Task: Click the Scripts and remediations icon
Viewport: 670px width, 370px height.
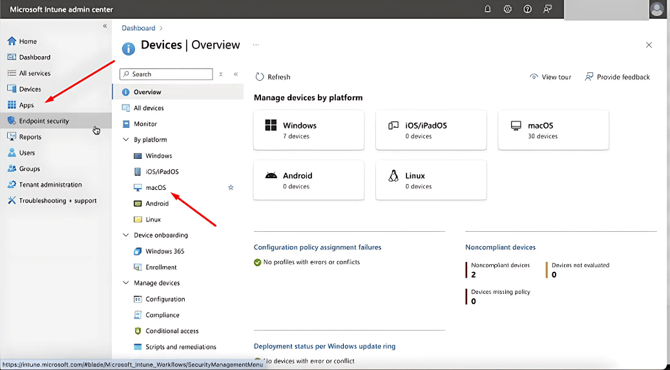Action: [x=138, y=347]
